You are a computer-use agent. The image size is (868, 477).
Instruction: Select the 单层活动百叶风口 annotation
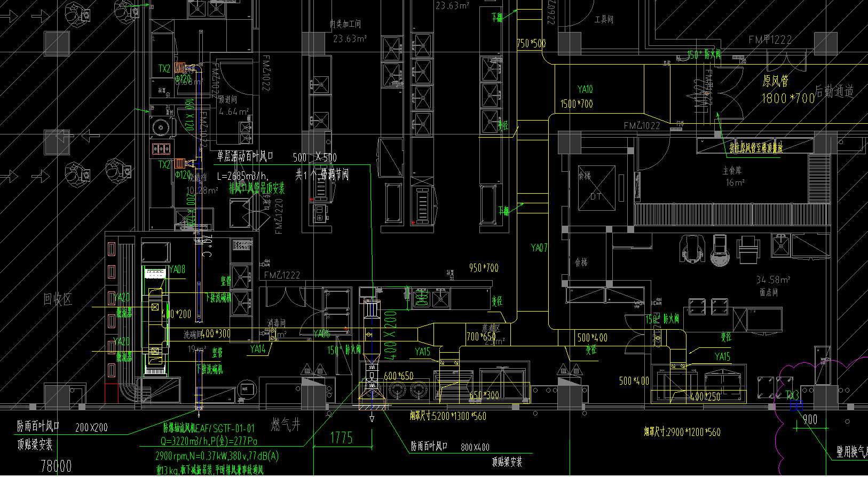coord(244,156)
